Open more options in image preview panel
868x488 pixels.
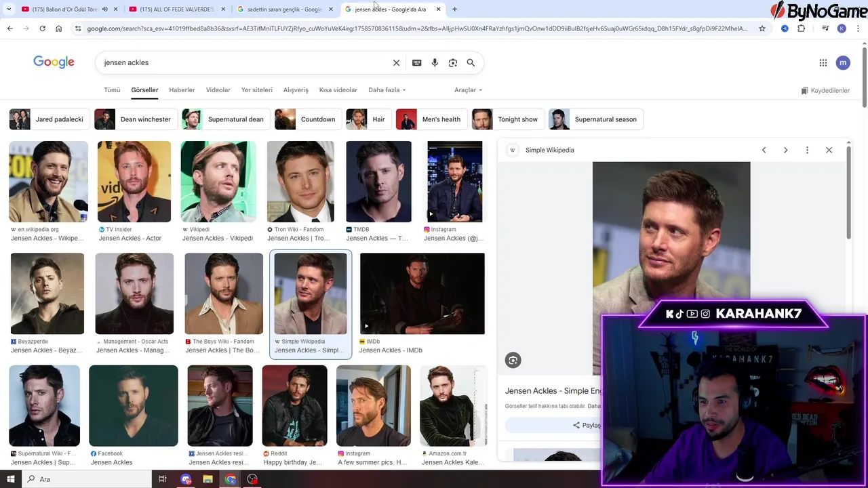[x=807, y=150]
